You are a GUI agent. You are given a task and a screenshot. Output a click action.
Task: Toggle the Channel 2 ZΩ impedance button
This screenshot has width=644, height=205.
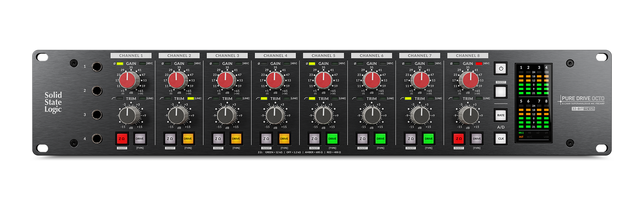click(x=170, y=139)
